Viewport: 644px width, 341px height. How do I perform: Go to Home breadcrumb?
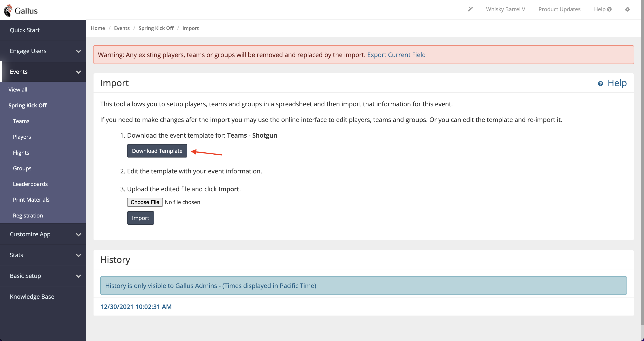point(98,28)
